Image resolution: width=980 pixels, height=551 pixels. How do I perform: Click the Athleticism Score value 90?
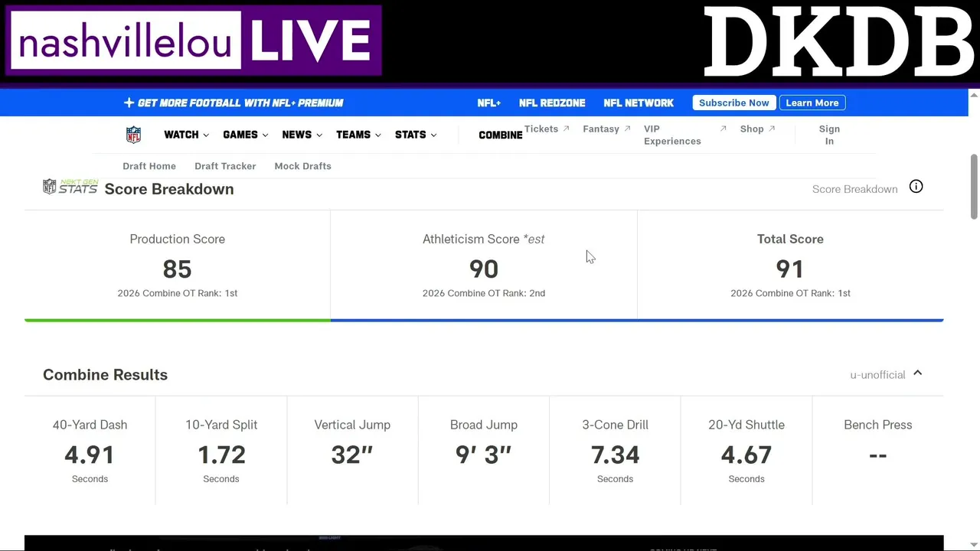click(484, 269)
